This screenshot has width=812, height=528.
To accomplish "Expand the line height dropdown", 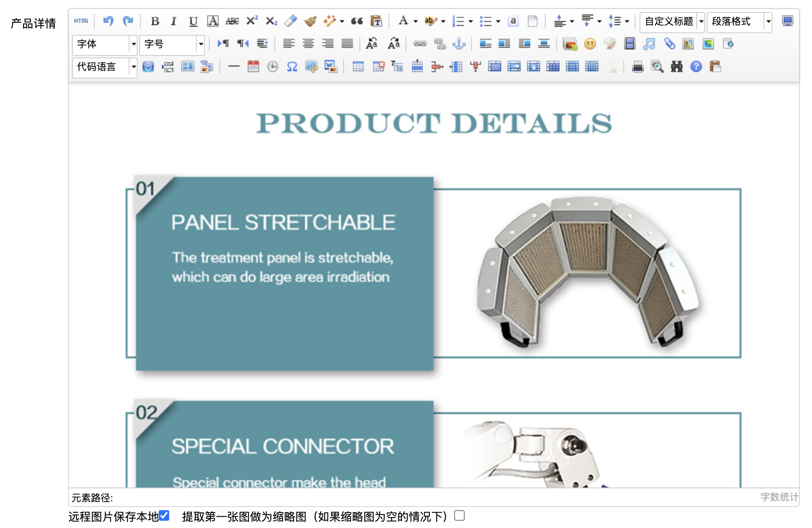I will (x=627, y=21).
